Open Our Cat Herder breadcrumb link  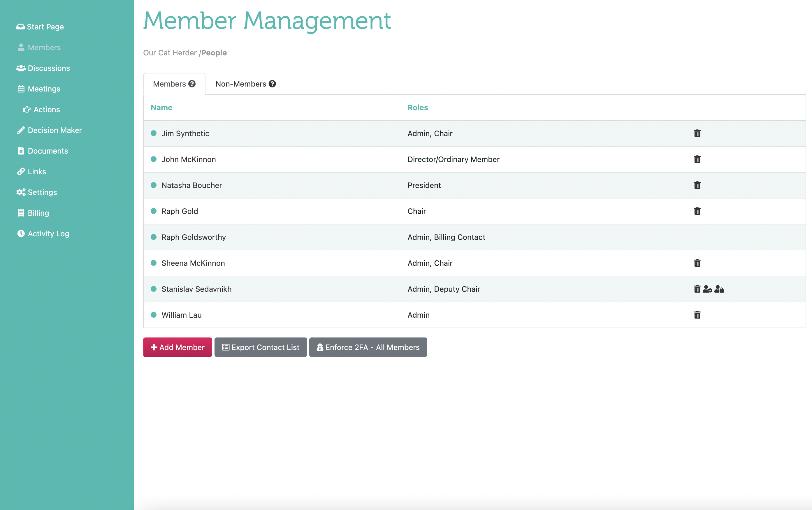170,52
